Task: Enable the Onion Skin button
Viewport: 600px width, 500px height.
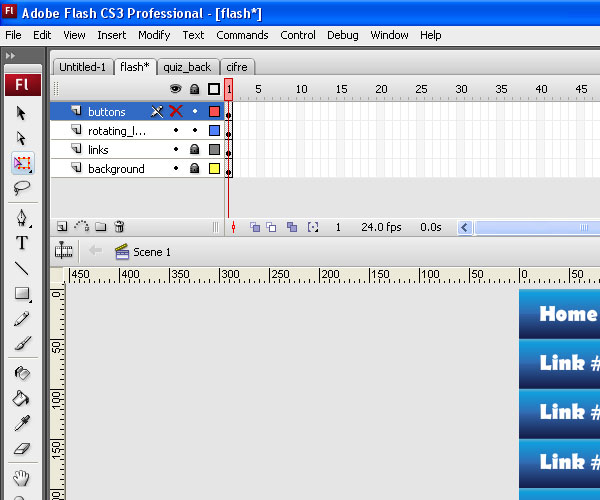Action: point(255,227)
